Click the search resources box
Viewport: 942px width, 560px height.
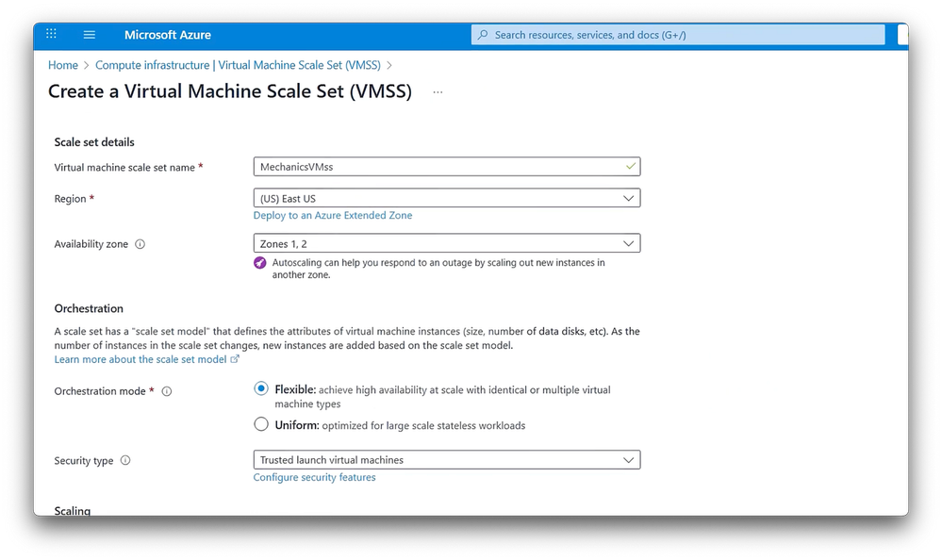(678, 35)
